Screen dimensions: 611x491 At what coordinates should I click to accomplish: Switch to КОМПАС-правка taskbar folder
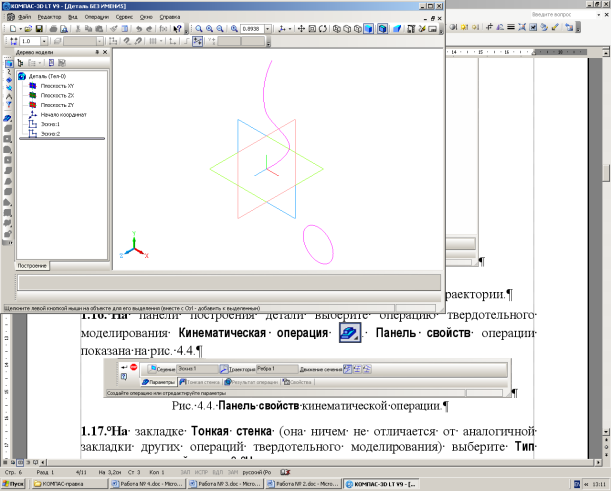pos(70,484)
